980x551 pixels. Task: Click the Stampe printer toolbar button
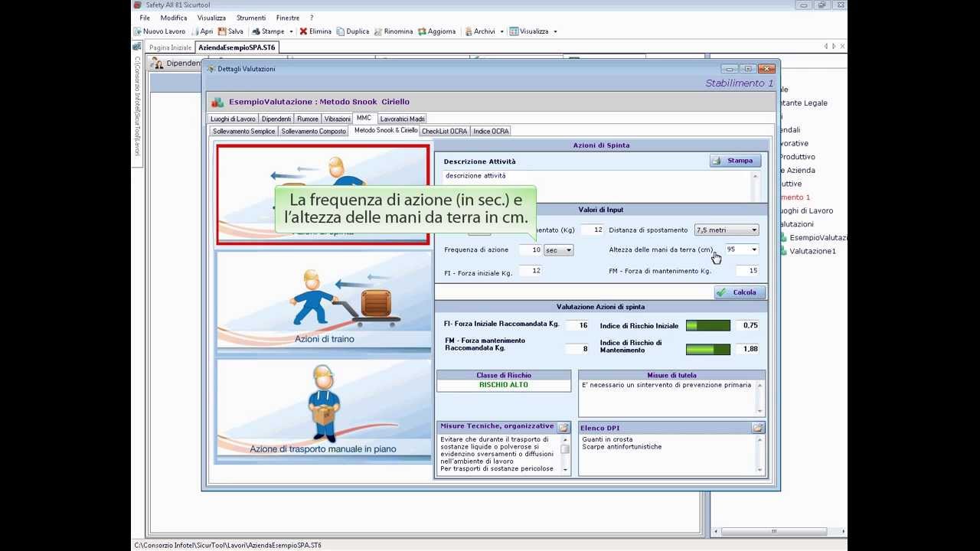[x=268, y=31]
